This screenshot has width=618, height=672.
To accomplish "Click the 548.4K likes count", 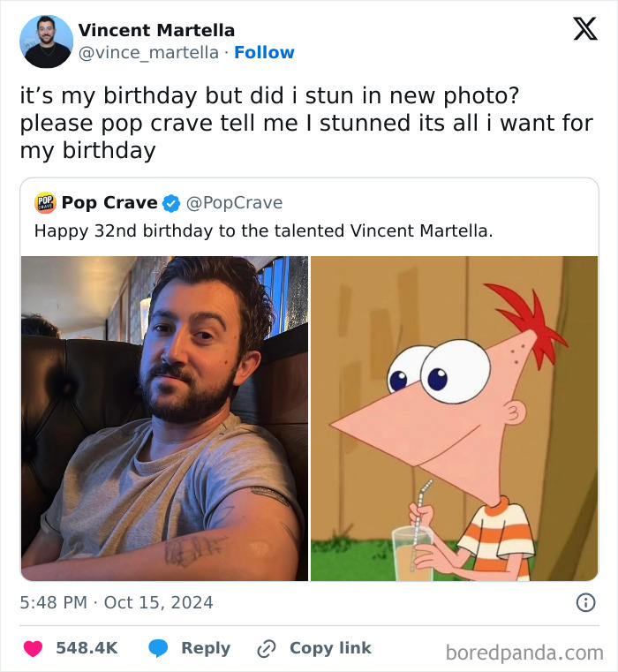I will [87, 648].
